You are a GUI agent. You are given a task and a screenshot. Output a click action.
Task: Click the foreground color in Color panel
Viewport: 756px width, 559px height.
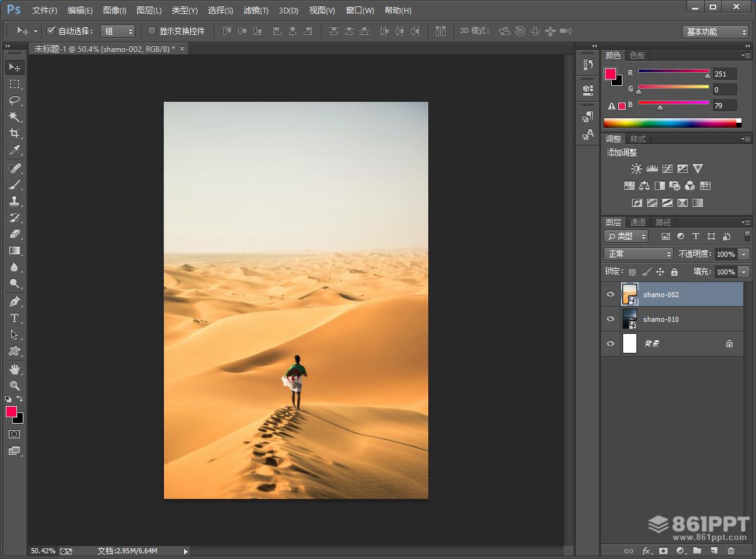coord(610,74)
